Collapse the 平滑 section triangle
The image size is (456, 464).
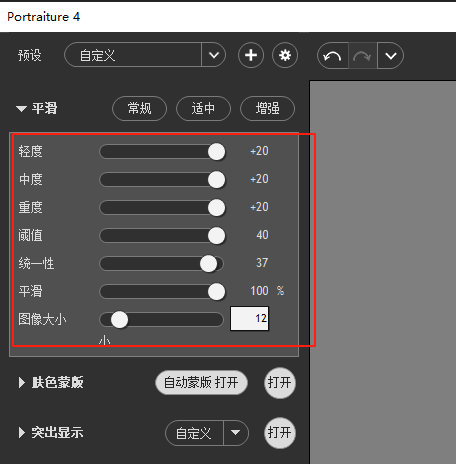point(21,109)
